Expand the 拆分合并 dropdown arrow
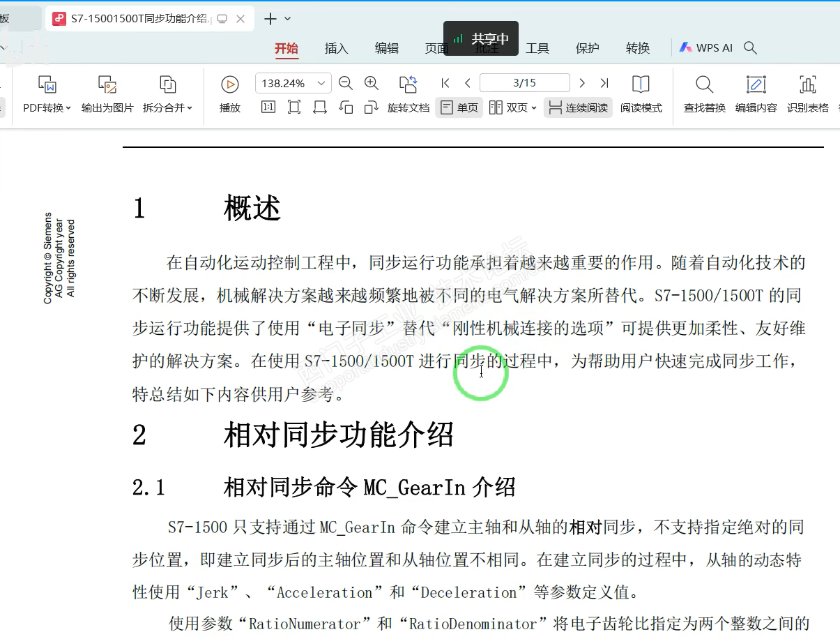 [x=189, y=108]
